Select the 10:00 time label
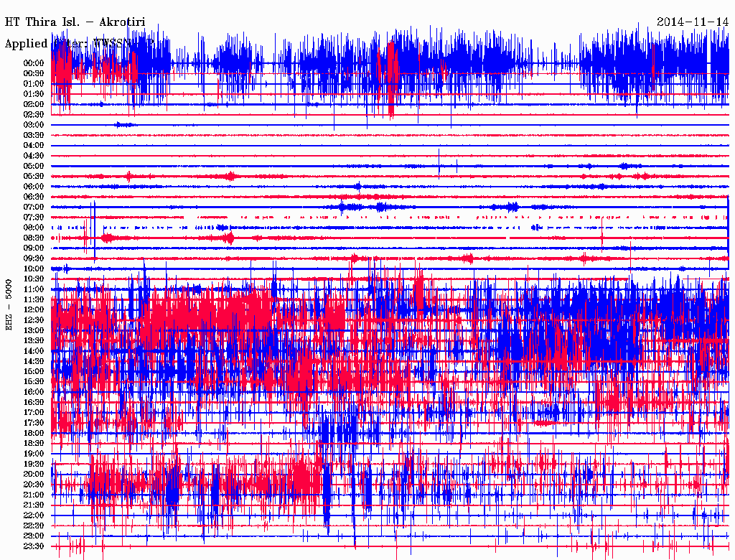Screen dimensions: 735x560 point(33,269)
